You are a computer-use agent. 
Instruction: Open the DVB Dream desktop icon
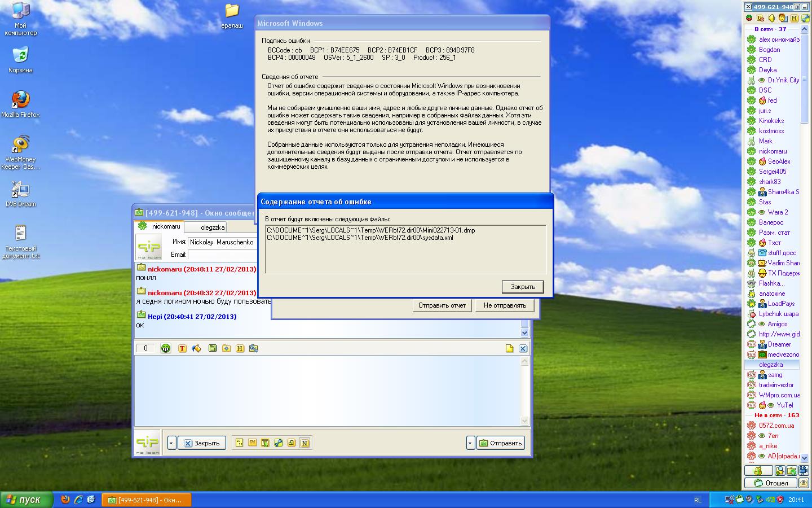coord(21,194)
